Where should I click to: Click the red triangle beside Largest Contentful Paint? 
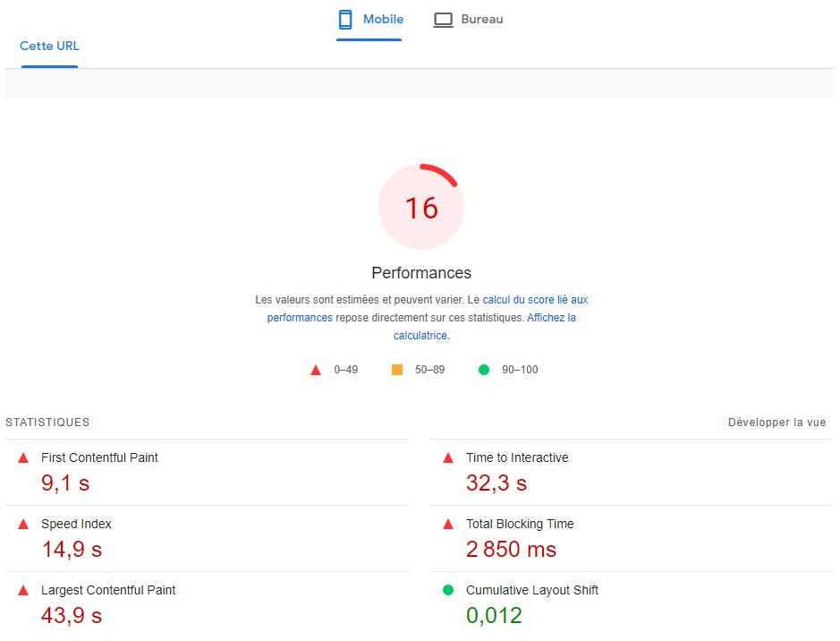pyautogui.click(x=23, y=591)
